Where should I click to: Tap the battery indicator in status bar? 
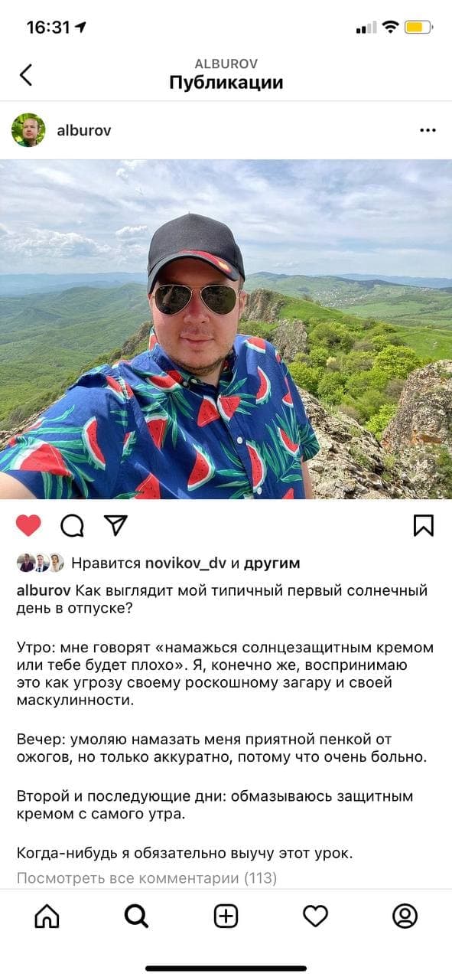coord(419,28)
